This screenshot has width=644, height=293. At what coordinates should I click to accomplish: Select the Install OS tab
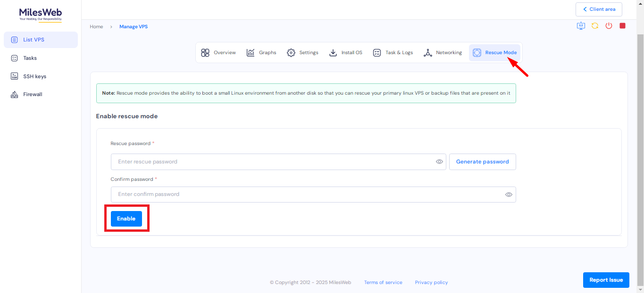(x=346, y=53)
